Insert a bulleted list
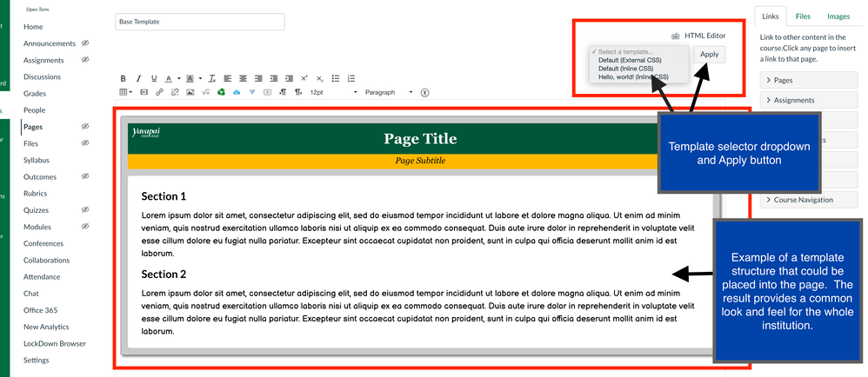This screenshot has height=377, width=868. pyautogui.click(x=336, y=78)
